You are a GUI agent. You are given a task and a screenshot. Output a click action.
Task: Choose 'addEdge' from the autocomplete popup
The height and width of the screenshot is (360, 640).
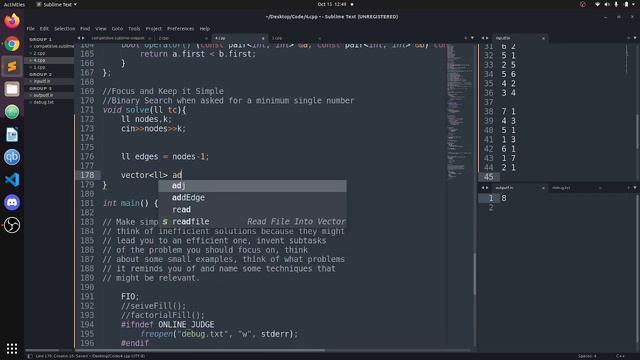coord(252,198)
